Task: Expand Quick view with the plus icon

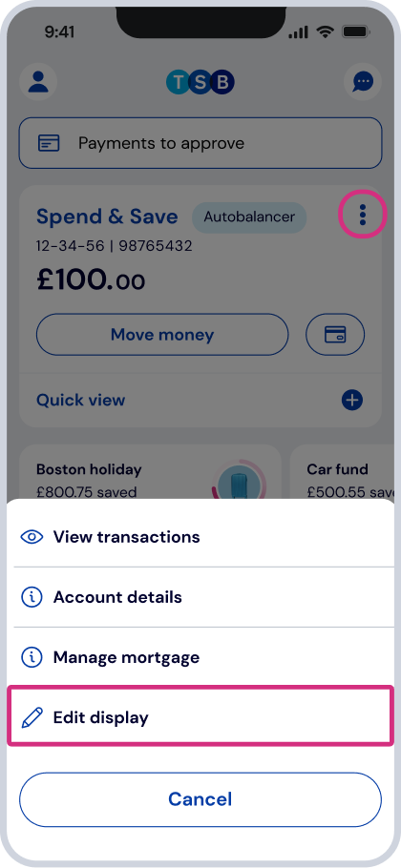Action: coord(352,400)
